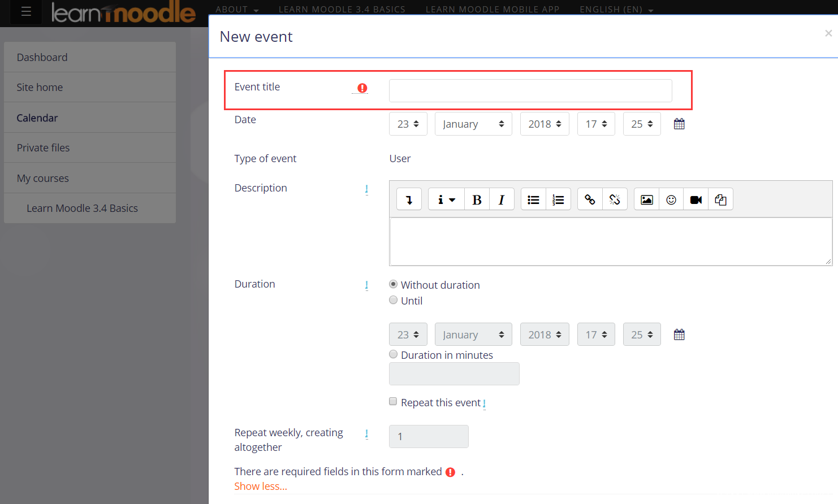The image size is (838, 504).
Task: Open the Until hour dropdown
Action: pyautogui.click(x=596, y=334)
